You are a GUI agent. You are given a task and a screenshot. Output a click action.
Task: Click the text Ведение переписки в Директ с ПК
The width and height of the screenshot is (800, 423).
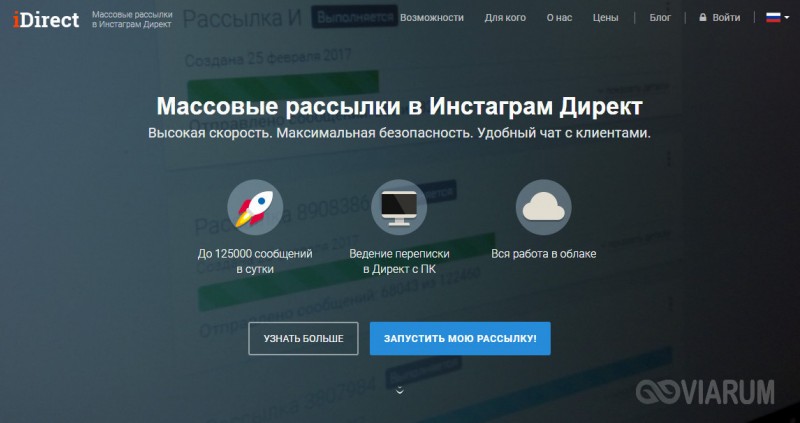[399, 261]
